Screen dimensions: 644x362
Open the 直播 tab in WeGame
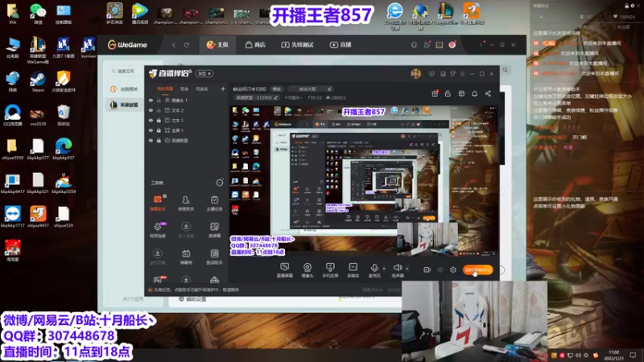(x=341, y=45)
